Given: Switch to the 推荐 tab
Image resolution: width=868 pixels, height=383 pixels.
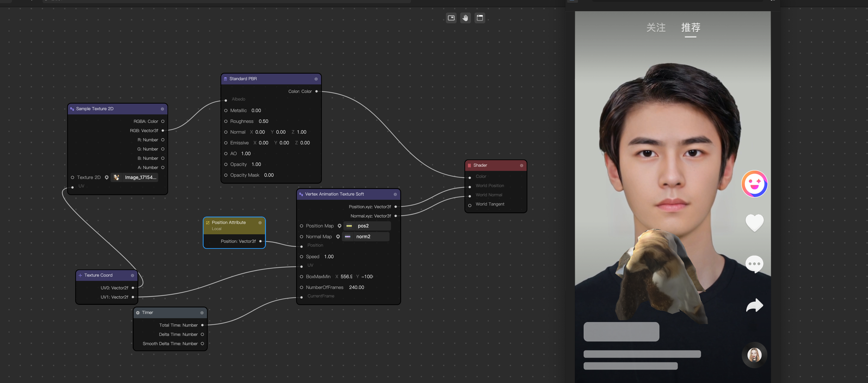Looking at the screenshot, I should [691, 27].
